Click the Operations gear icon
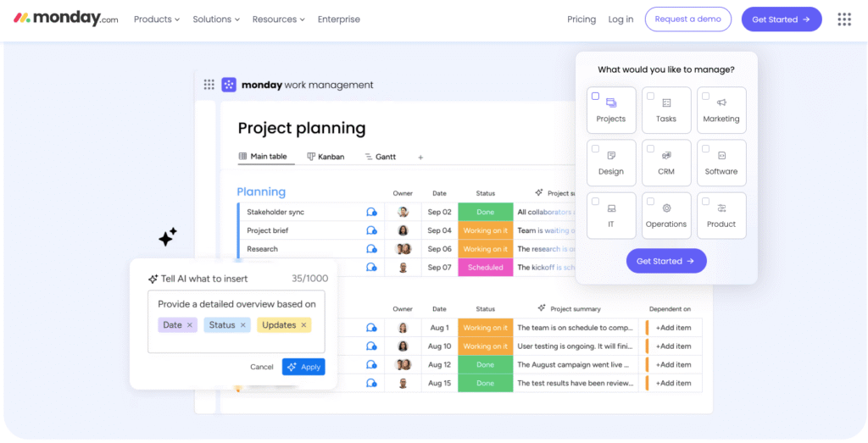Screen dimensions: 868x443 [666, 208]
